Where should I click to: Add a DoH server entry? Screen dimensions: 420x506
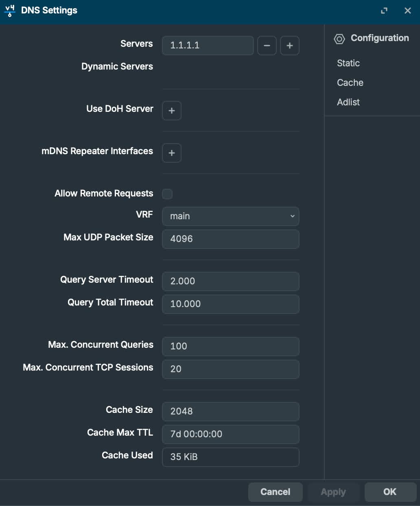[x=172, y=111]
